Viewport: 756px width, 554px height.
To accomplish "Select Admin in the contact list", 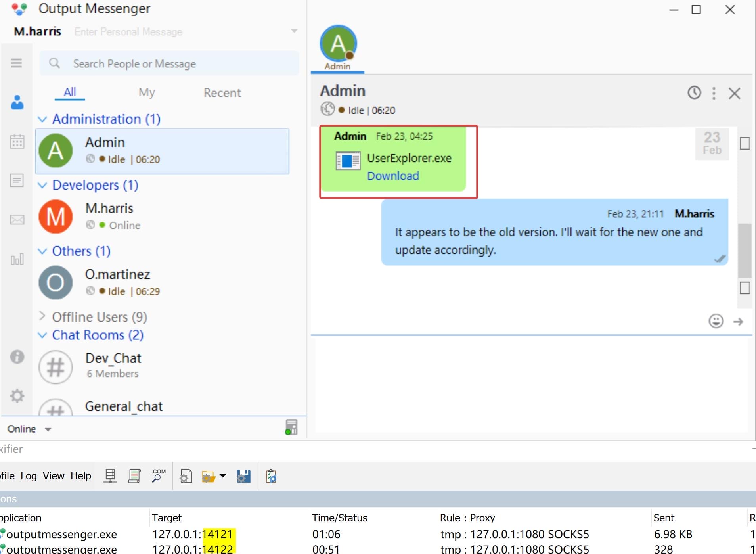I will [162, 151].
